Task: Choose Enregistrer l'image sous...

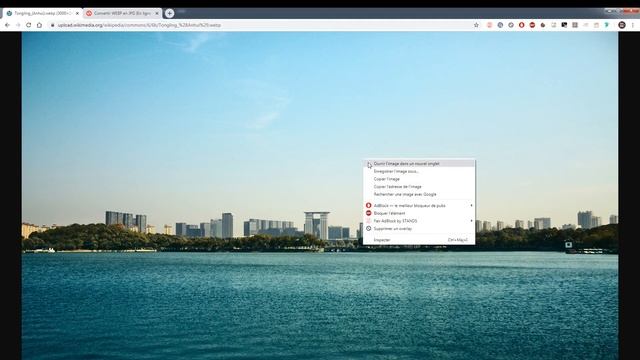Action: coord(419,171)
